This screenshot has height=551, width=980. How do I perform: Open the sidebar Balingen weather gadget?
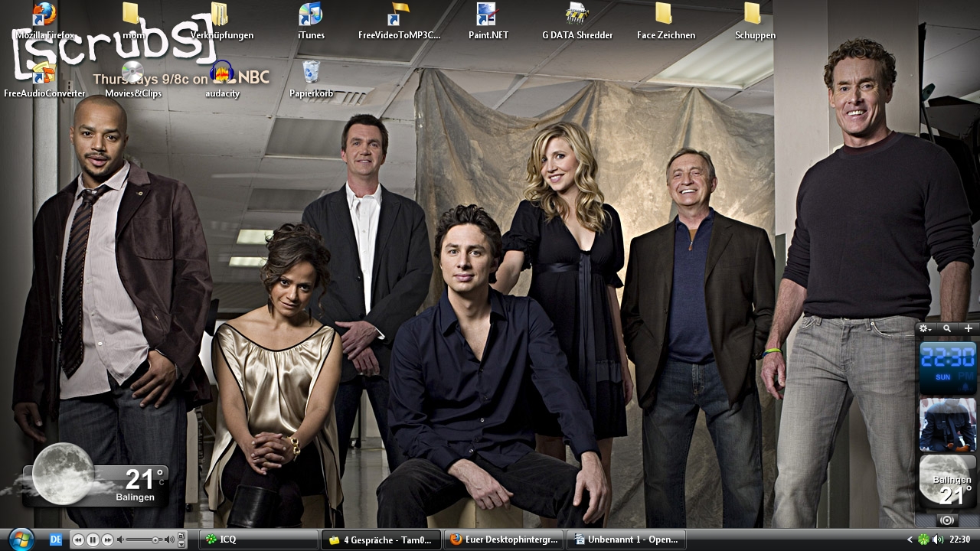tap(947, 481)
